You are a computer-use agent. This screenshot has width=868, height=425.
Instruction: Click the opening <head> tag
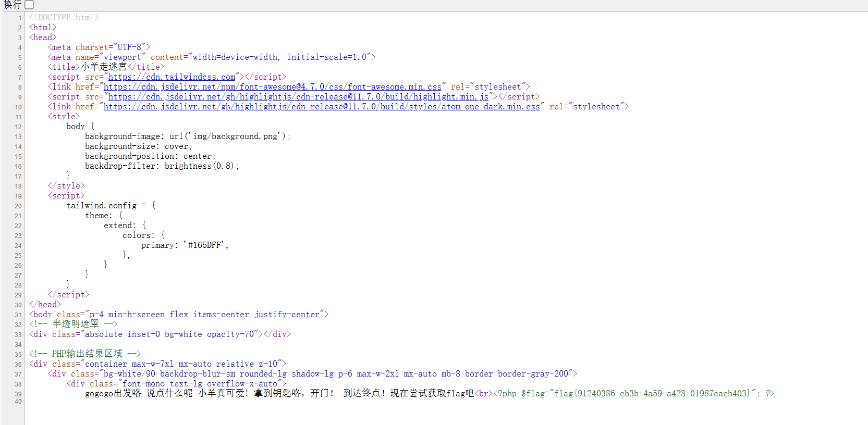click(43, 37)
